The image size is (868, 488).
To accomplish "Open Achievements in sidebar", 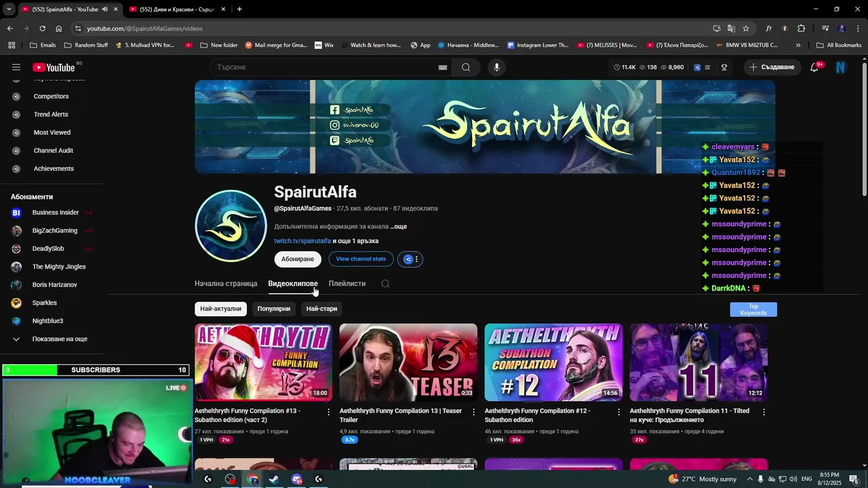I will coord(54,169).
